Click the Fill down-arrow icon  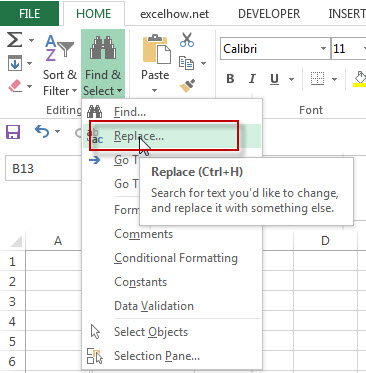[15, 63]
